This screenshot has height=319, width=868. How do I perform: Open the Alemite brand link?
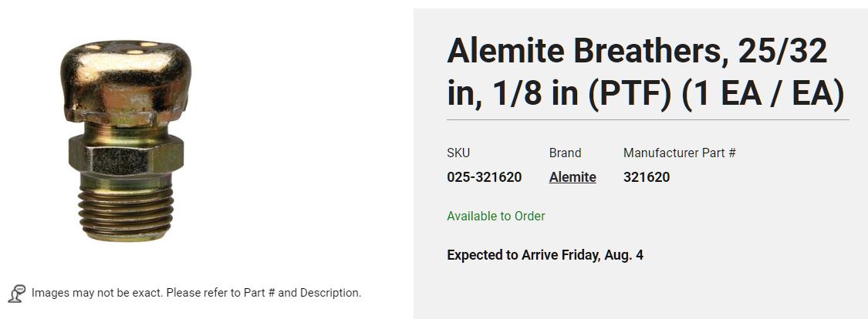pyautogui.click(x=572, y=177)
